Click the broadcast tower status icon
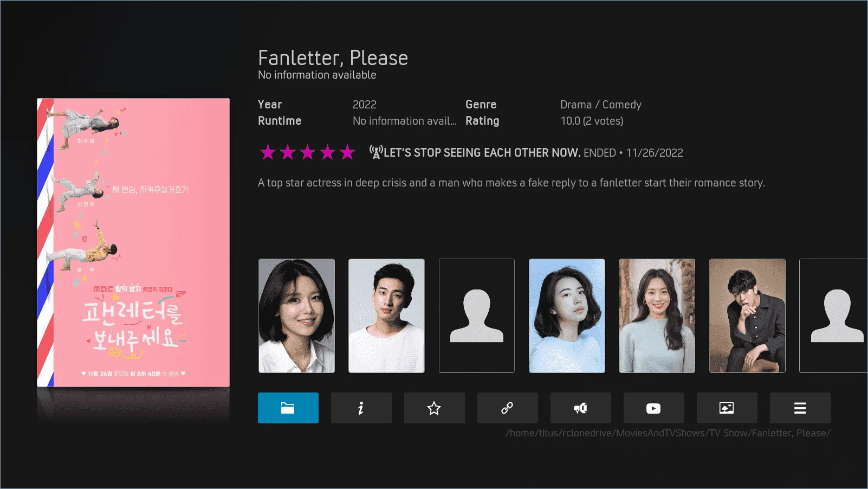 pyautogui.click(x=376, y=152)
